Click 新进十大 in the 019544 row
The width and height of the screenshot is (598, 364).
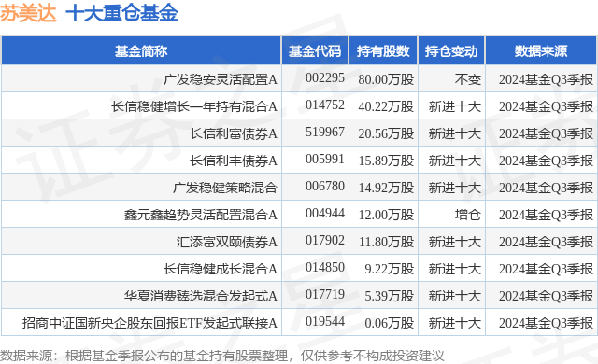(x=455, y=323)
